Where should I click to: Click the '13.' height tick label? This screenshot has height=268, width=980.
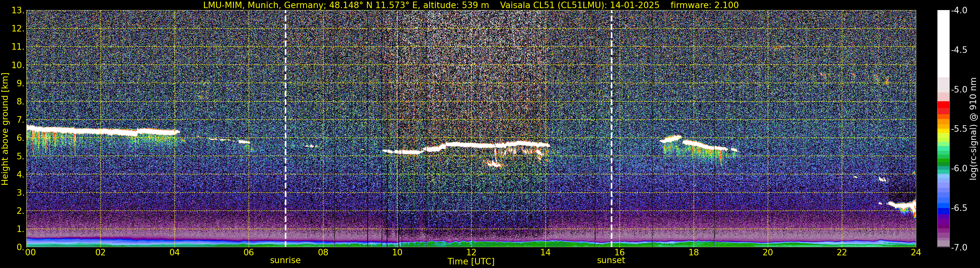click(x=18, y=11)
